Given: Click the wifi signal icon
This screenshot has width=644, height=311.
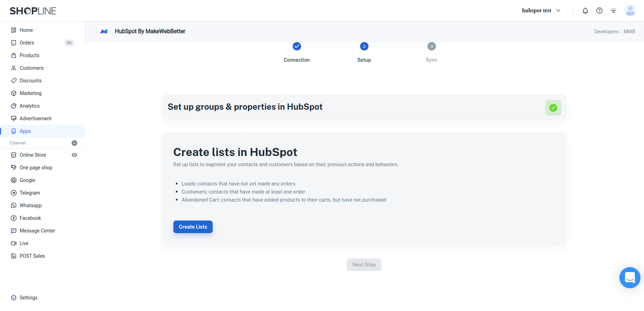Looking at the screenshot, I should pyautogui.click(x=613, y=11).
